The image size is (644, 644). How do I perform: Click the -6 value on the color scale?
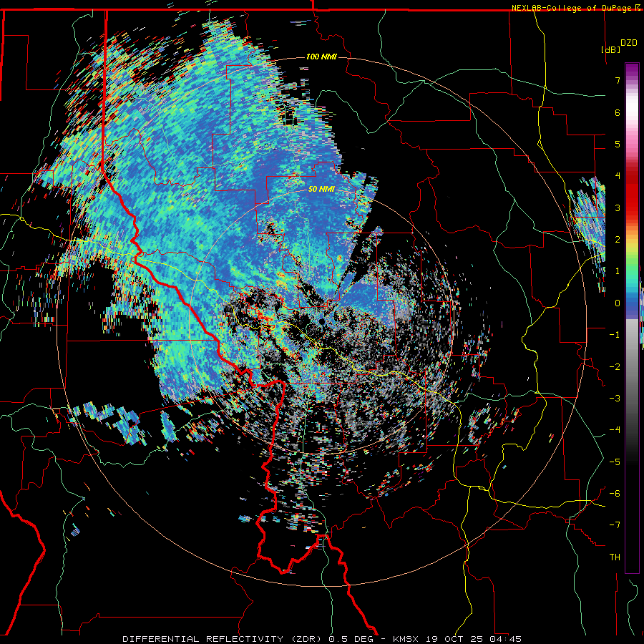tap(615, 494)
